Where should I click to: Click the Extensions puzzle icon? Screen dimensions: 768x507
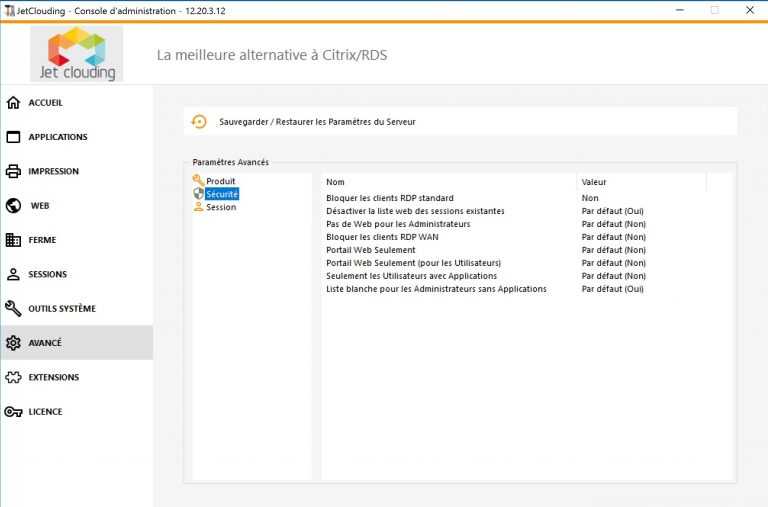pyautogui.click(x=13, y=377)
